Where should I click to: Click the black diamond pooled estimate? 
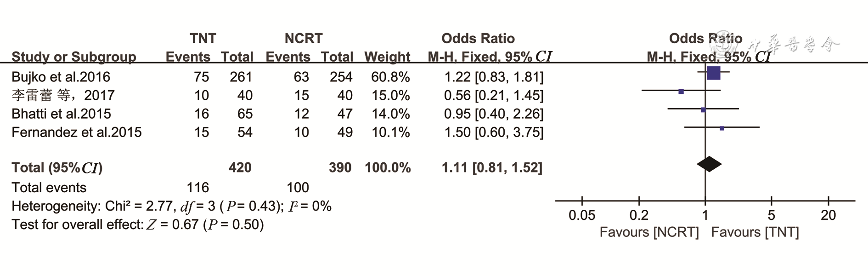tap(709, 164)
